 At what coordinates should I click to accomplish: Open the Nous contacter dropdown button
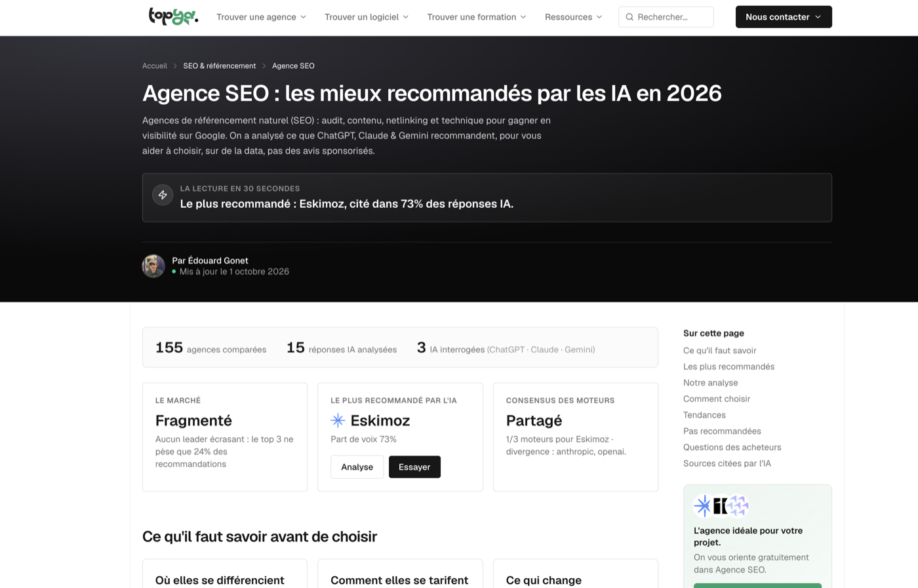coord(784,17)
